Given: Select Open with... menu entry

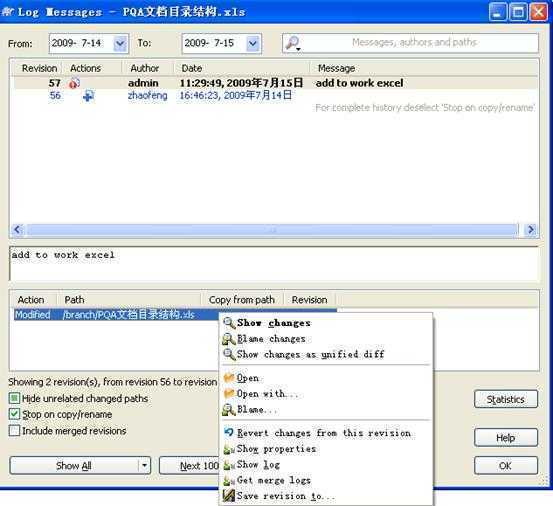Looking at the screenshot, I should (326, 393).
